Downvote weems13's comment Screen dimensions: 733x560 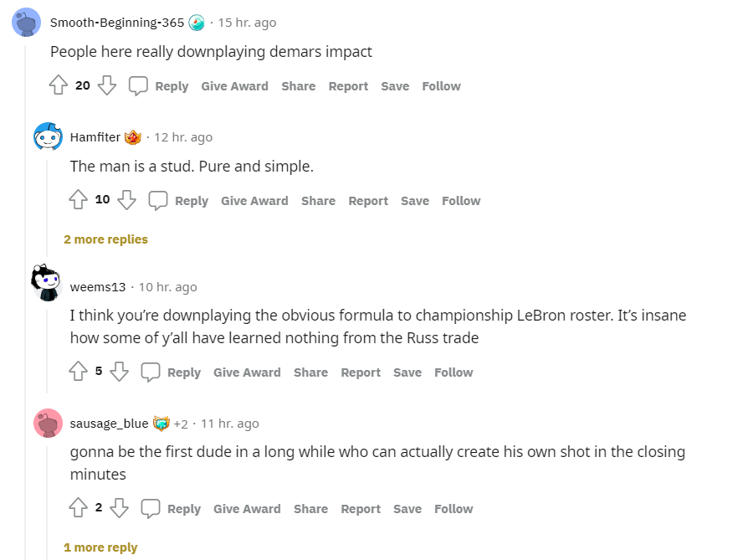point(120,372)
